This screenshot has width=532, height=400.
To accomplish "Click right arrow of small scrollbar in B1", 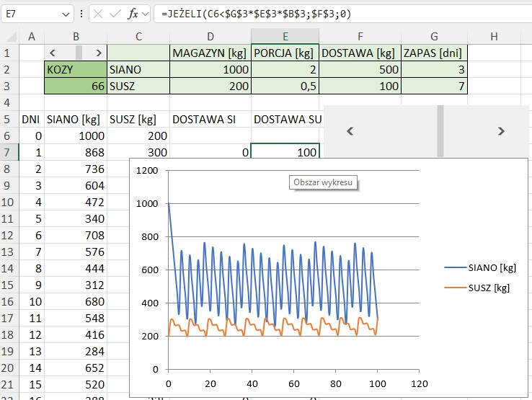I will pyautogui.click(x=99, y=53).
